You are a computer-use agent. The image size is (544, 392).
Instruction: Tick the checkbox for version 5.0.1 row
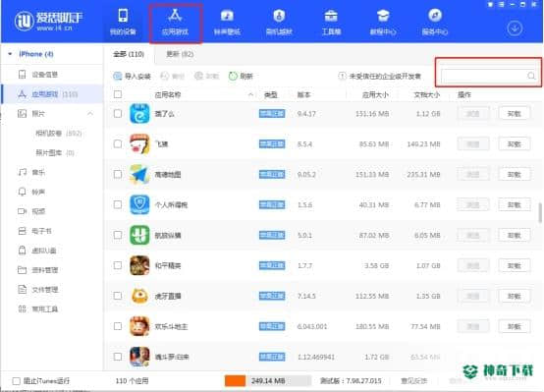118,235
